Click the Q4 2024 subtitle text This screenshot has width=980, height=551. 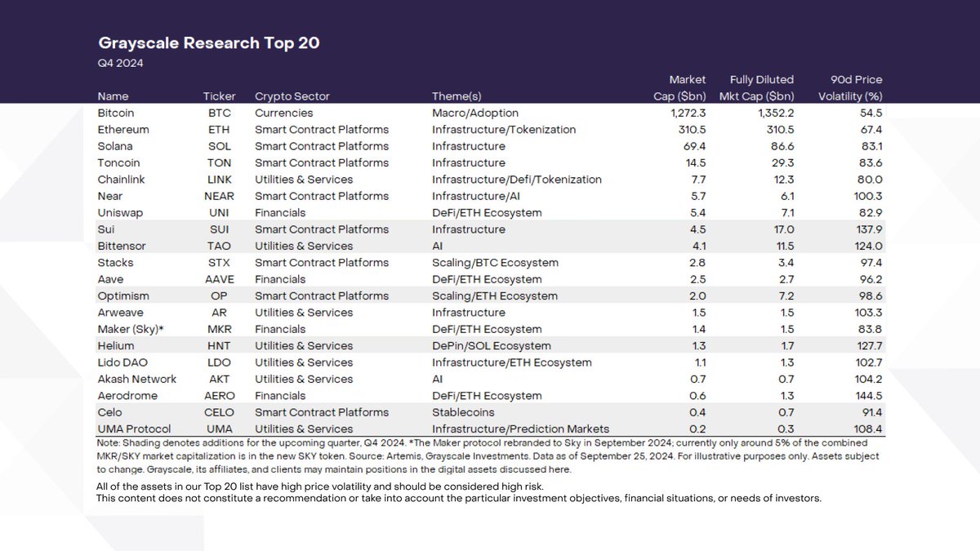tap(112, 62)
